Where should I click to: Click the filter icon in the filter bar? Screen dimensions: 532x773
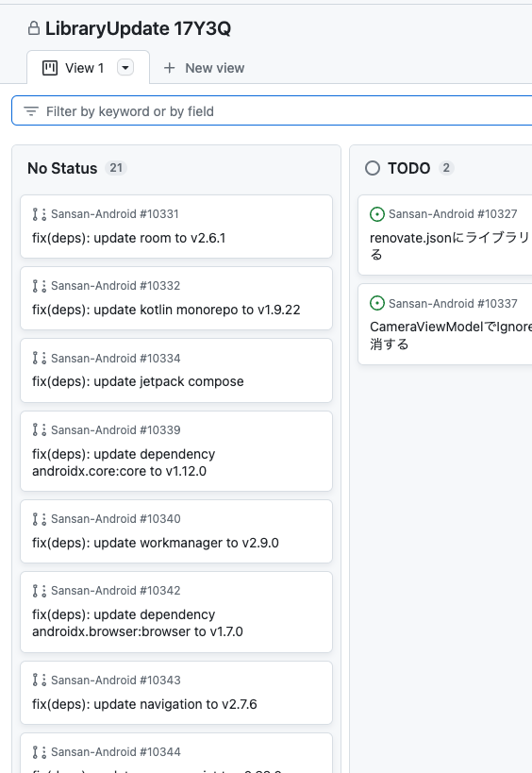[x=31, y=111]
